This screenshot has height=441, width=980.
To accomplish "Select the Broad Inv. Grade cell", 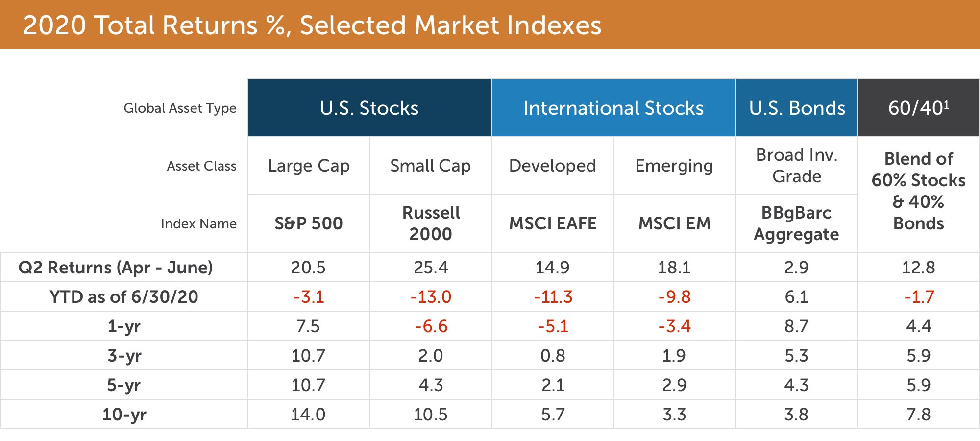I will pyautogui.click(x=797, y=166).
